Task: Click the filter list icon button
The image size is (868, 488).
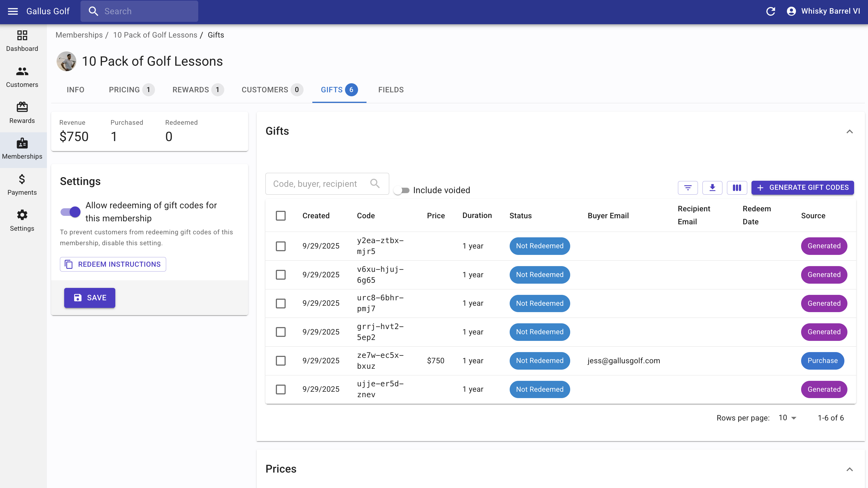Action: (688, 188)
